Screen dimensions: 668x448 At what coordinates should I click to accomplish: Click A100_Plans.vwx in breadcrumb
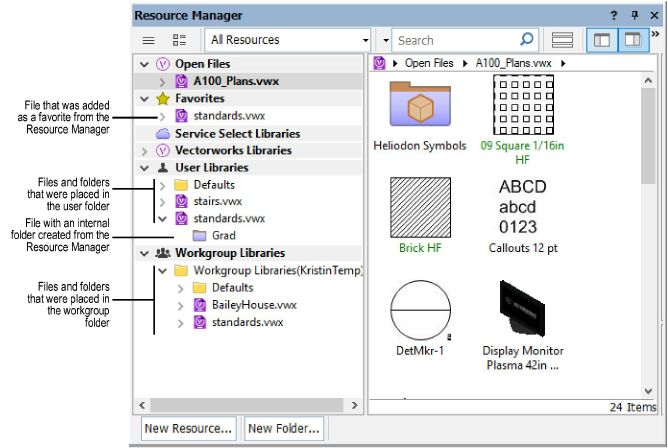tap(513, 63)
